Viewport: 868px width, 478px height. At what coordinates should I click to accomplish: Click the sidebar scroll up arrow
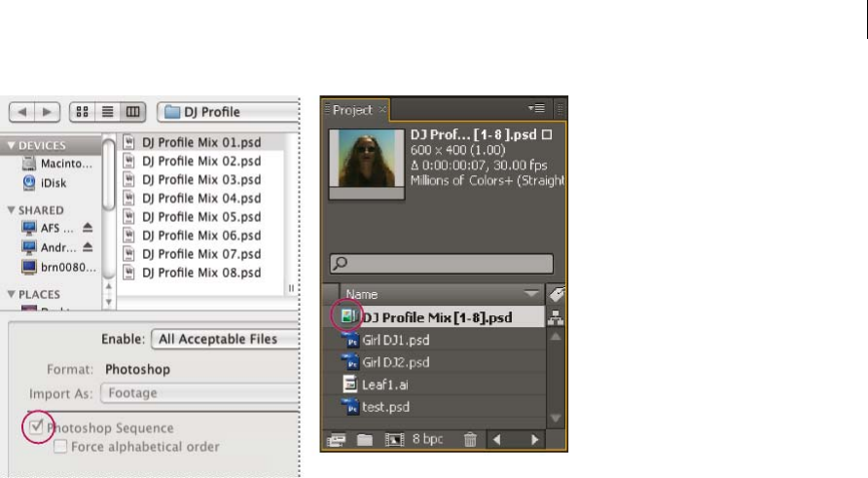(109, 286)
